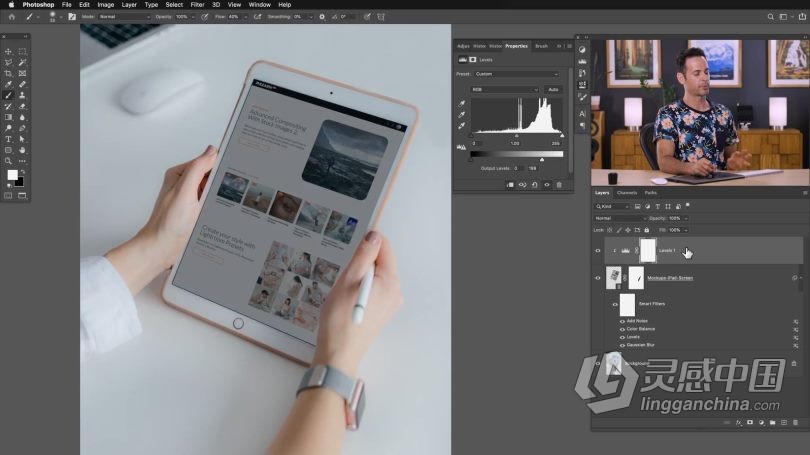The image size is (810, 455).
Task: Toggle lock all on layer
Action: point(647,230)
